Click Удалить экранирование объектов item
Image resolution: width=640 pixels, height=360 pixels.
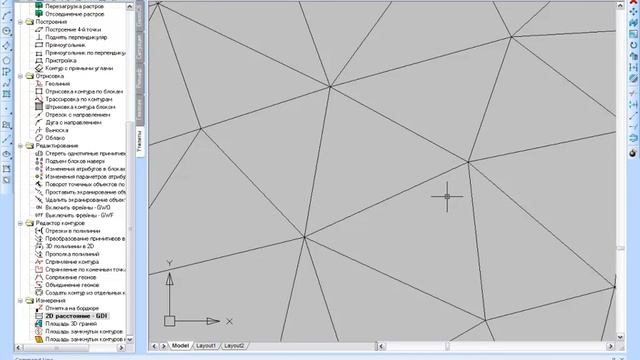tap(85, 200)
